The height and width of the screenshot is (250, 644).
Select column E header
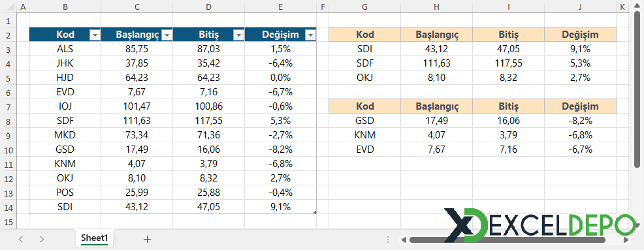[x=280, y=7]
